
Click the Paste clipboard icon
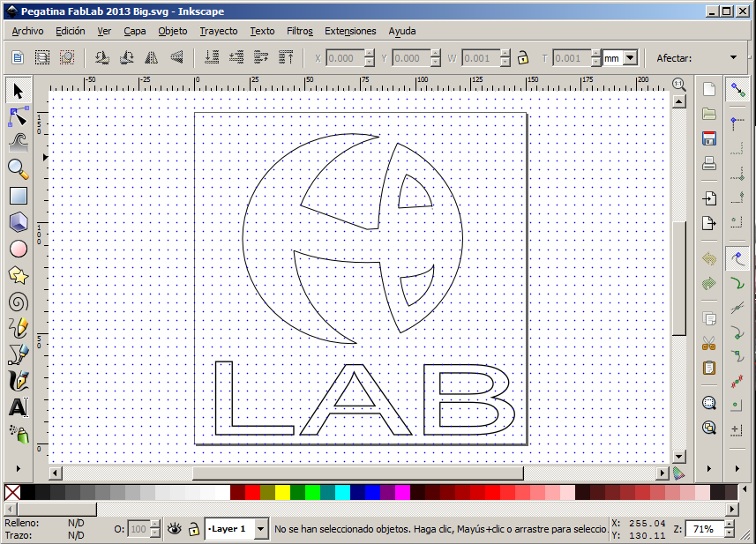(708, 369)
